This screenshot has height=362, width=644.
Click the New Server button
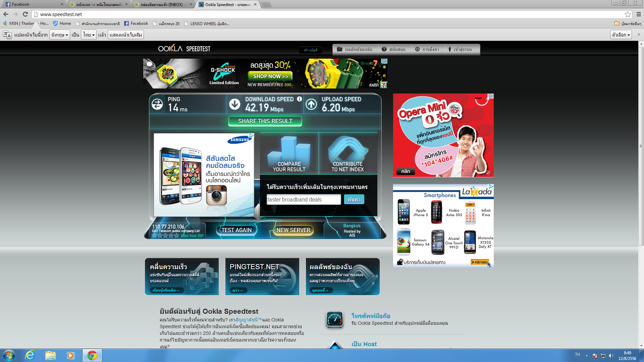coord(293,230)
